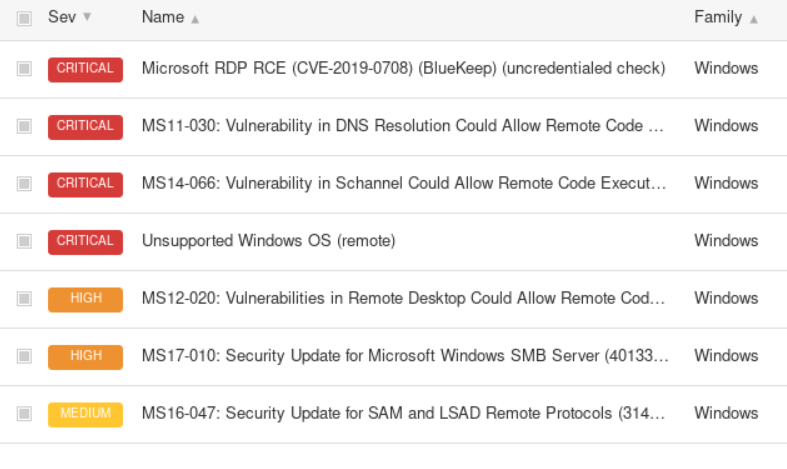Open the Unsupported Windows OS (remote) entry
Screen dimensions: 787x469
click(268, 241)
